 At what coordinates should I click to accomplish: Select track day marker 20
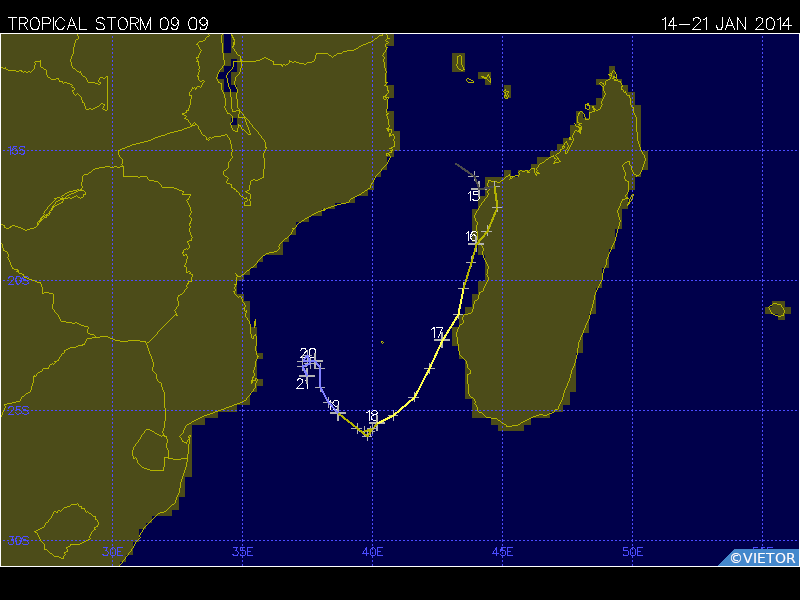[308, 353]
